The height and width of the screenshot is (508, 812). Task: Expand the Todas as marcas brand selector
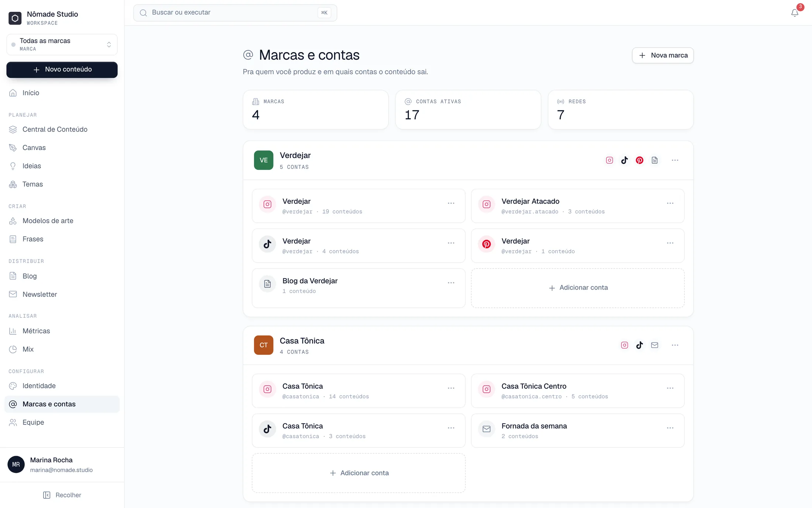point(62,45)
